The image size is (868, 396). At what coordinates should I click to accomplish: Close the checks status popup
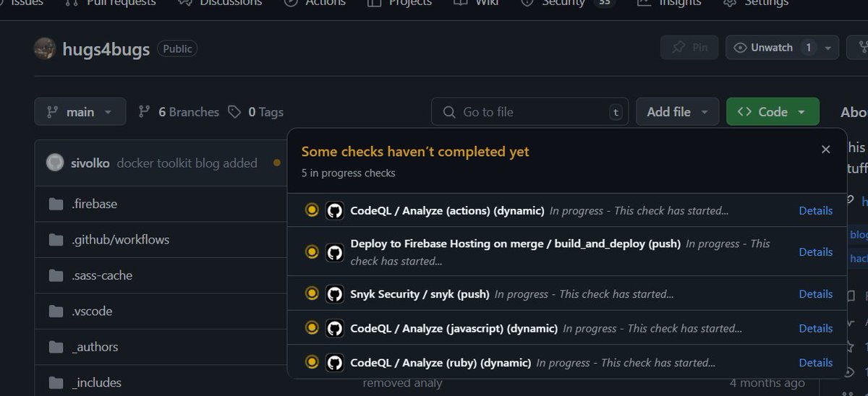(825, 150)
